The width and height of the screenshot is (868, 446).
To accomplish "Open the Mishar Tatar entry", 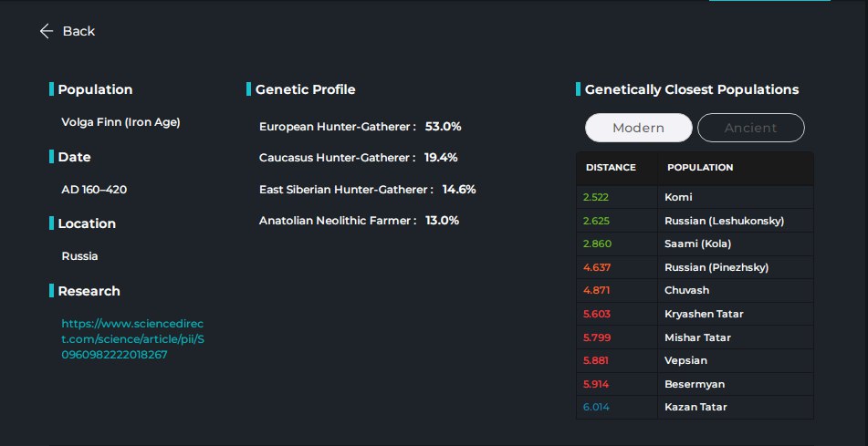I will click(x=695, y=337).
